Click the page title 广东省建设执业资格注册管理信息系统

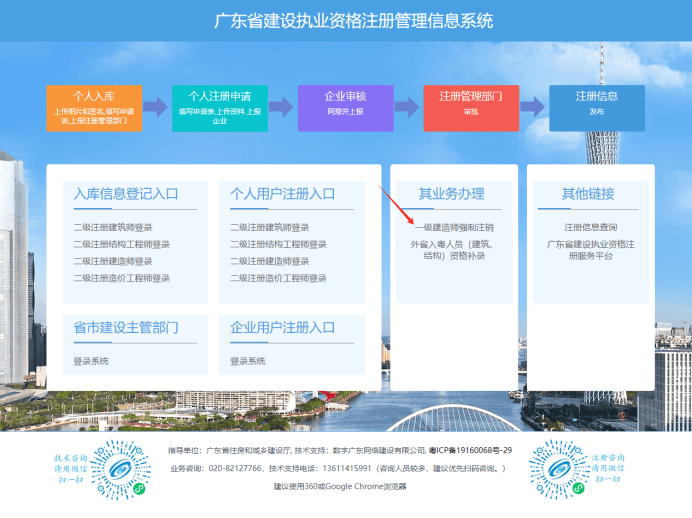point(354,21)
